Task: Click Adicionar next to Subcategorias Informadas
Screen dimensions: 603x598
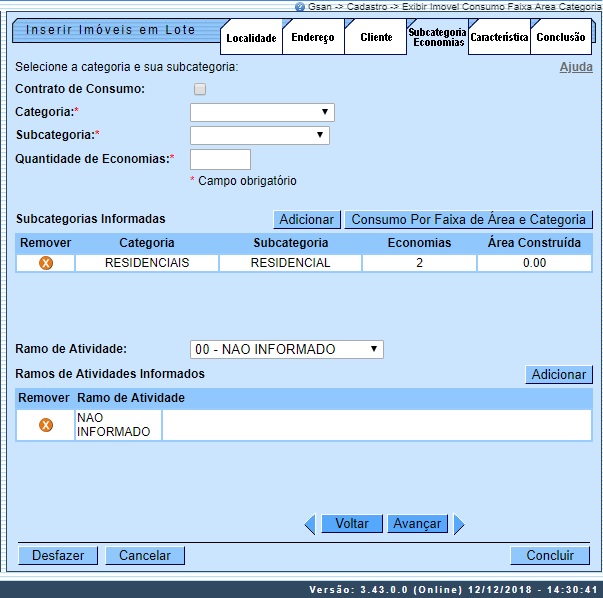Action: [x=307, y=220]
